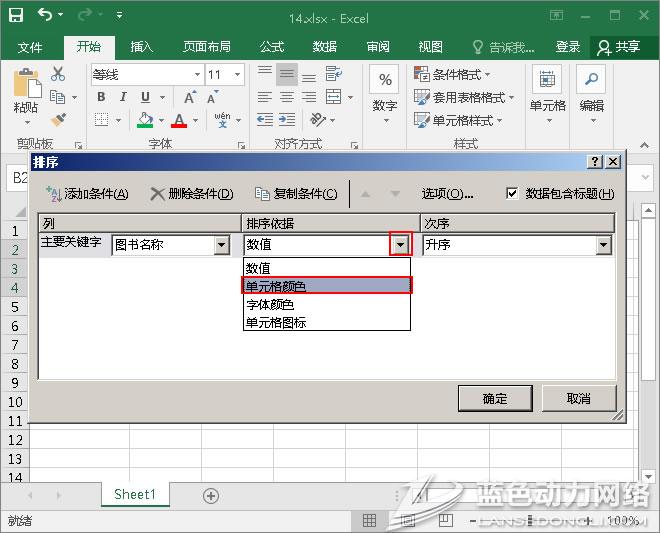Click center text icon
Viewport: 660px width, 533px height.
coord(287,97)
